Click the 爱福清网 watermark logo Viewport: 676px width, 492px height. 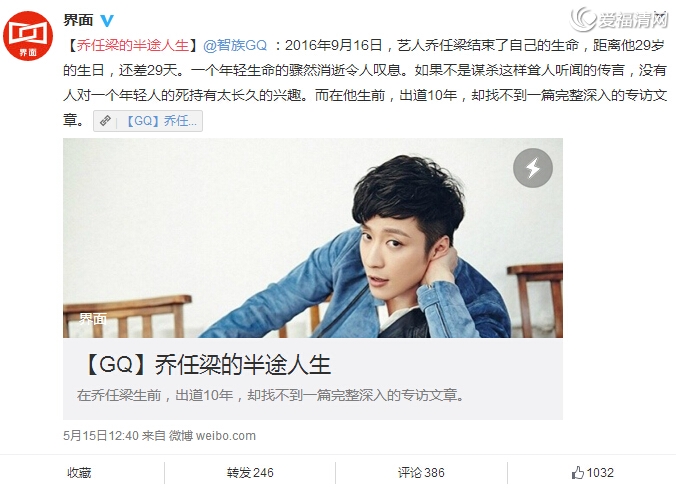click(x=619, y=19)
